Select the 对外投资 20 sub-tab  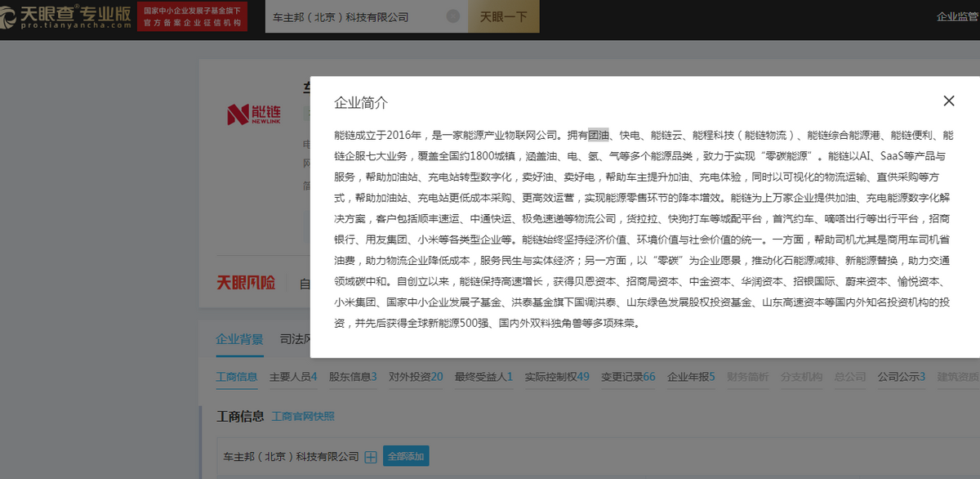click(416, 377)
